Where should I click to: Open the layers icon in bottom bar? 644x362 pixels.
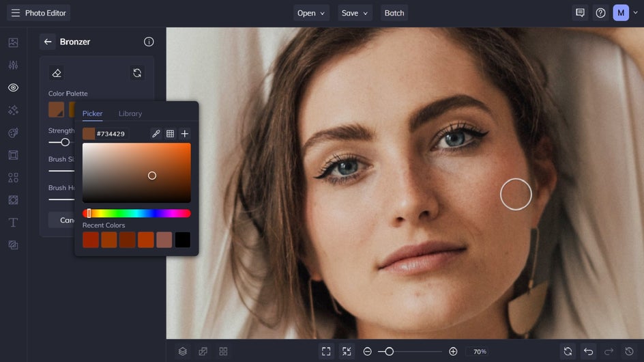(183, 351)
